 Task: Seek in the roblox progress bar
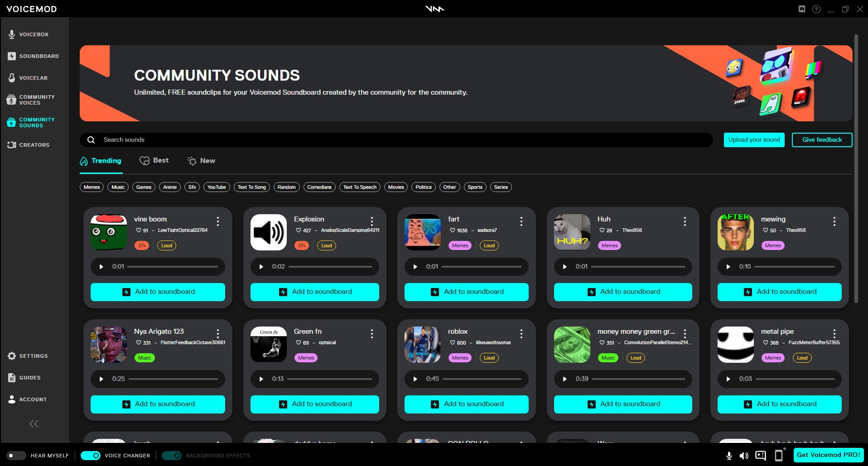point(482,379)
